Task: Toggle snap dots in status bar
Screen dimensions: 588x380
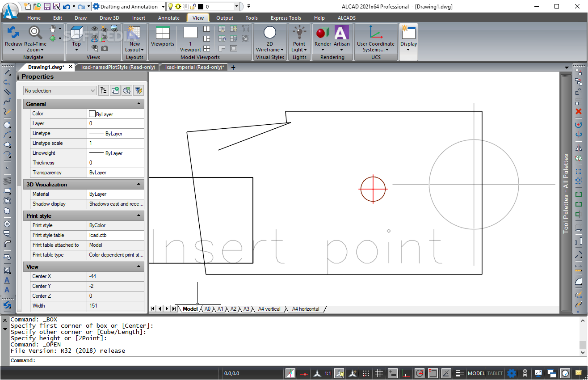Action: point(366,373)
